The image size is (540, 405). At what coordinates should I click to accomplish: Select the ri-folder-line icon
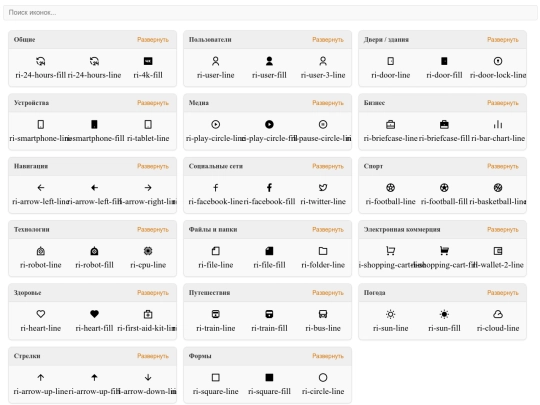pos(323,251)
